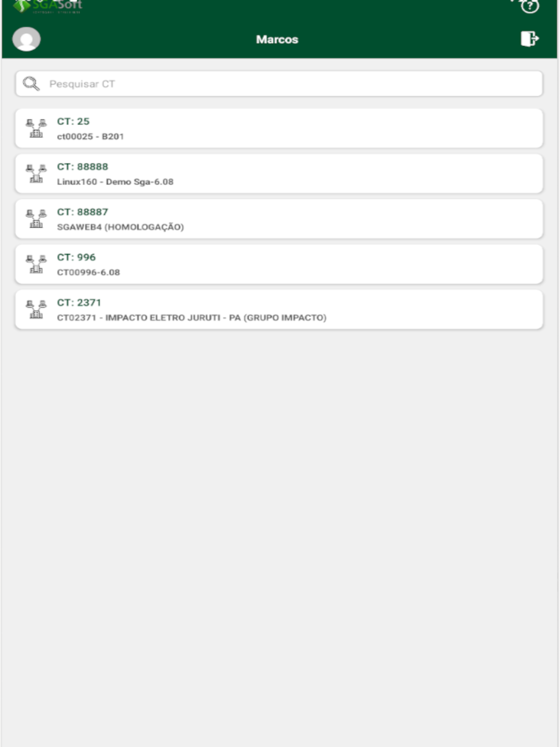
Task: Click the SGASoft logo
Action: (x=47, y=6)
